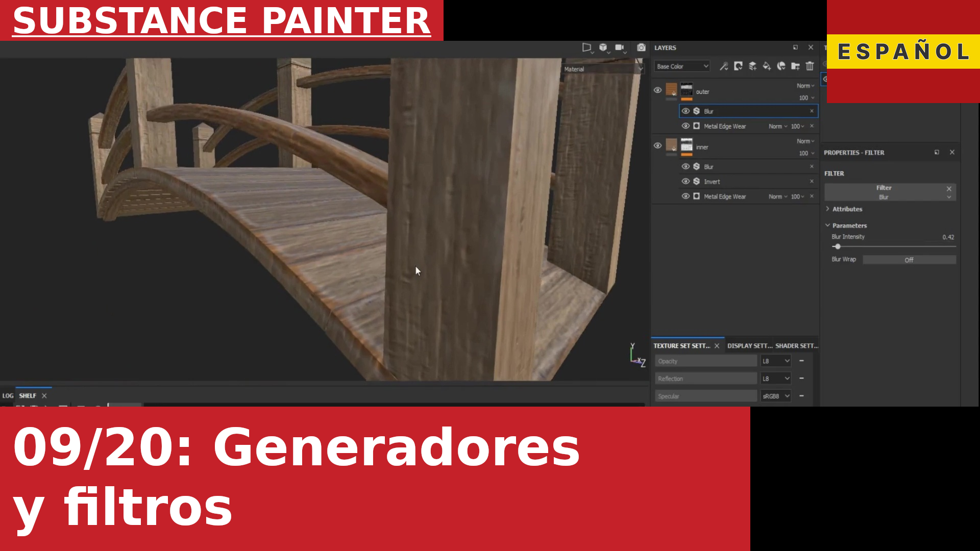The width and height of the screenshot is (980, 551).
Task: Open the Specular sRGB8 format dropdown
Action: coord(776,396)
